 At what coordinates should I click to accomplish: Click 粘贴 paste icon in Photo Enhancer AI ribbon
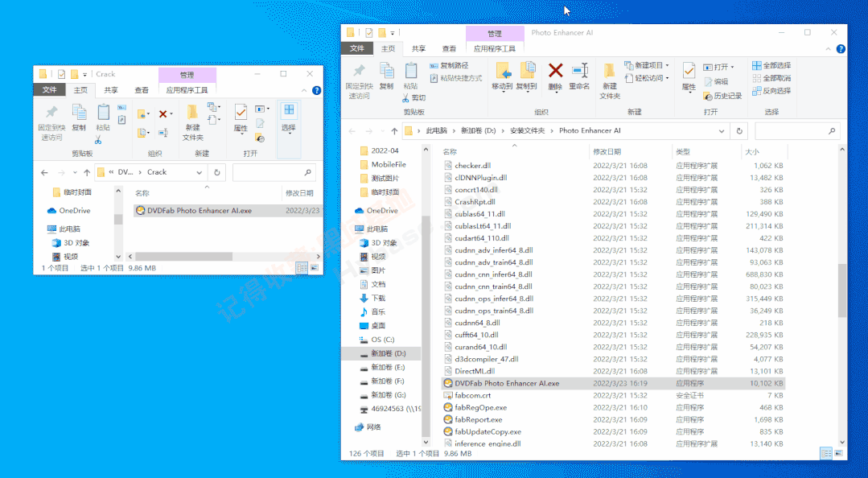pyautogui.click(x=411, y=70)
